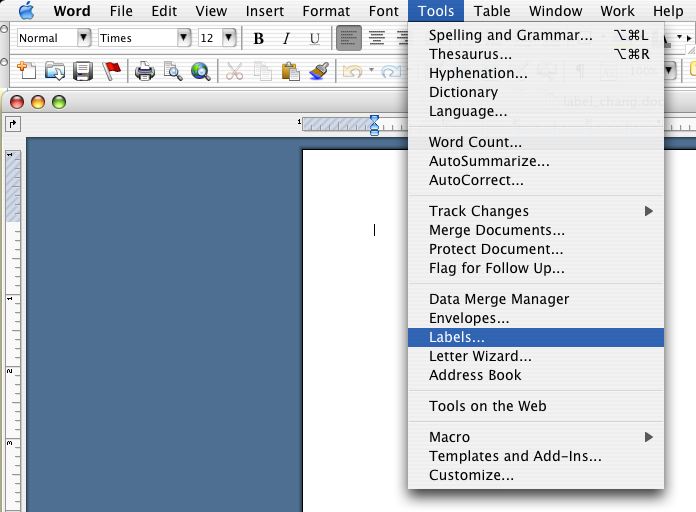
Task: Choose Address Book menu item
Action: point(536,375)
